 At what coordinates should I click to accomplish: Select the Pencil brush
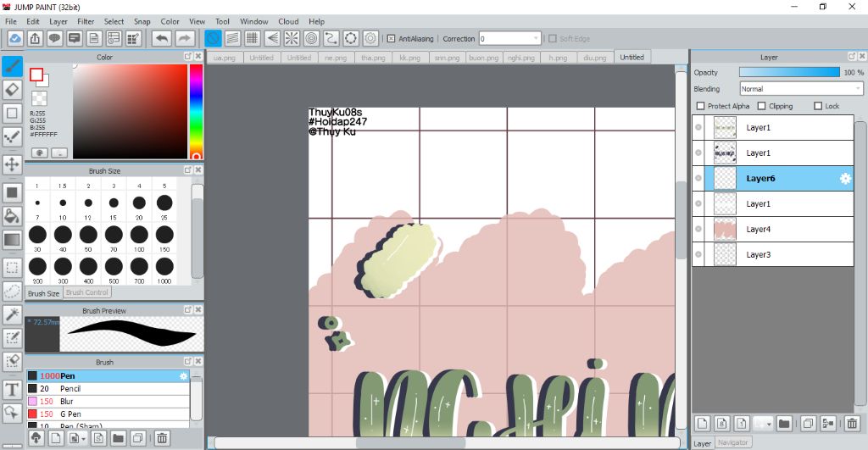pos(108,389)
